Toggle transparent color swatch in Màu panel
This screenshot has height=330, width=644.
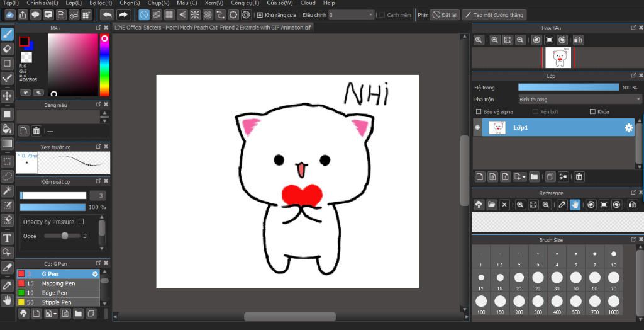26,57
